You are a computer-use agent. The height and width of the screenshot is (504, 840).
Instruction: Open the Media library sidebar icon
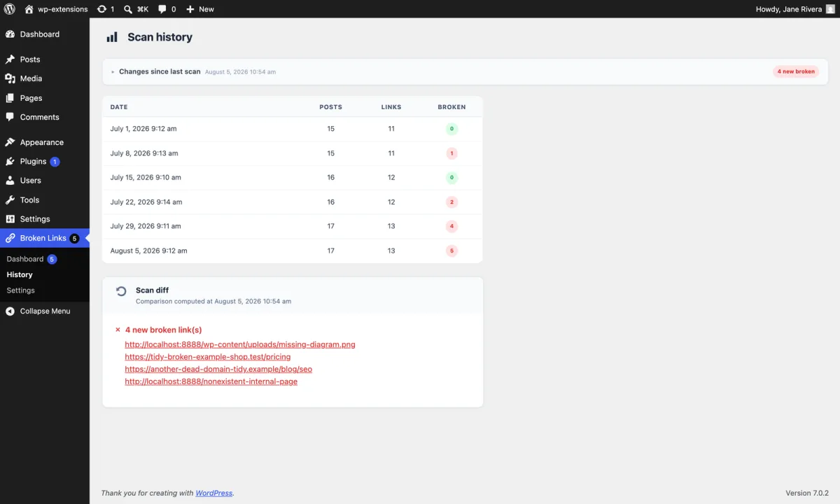pyautogui.click(x=10, y=78)
